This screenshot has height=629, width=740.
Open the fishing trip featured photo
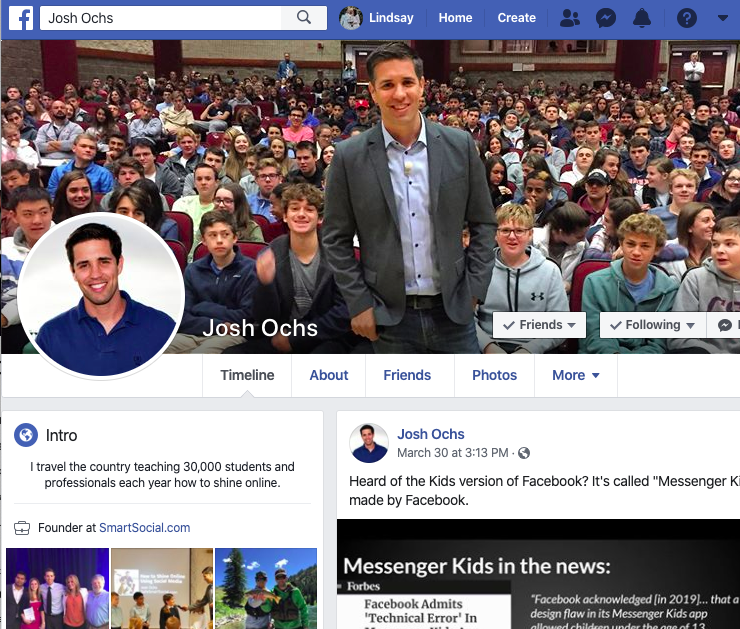(x=266, y=588)
